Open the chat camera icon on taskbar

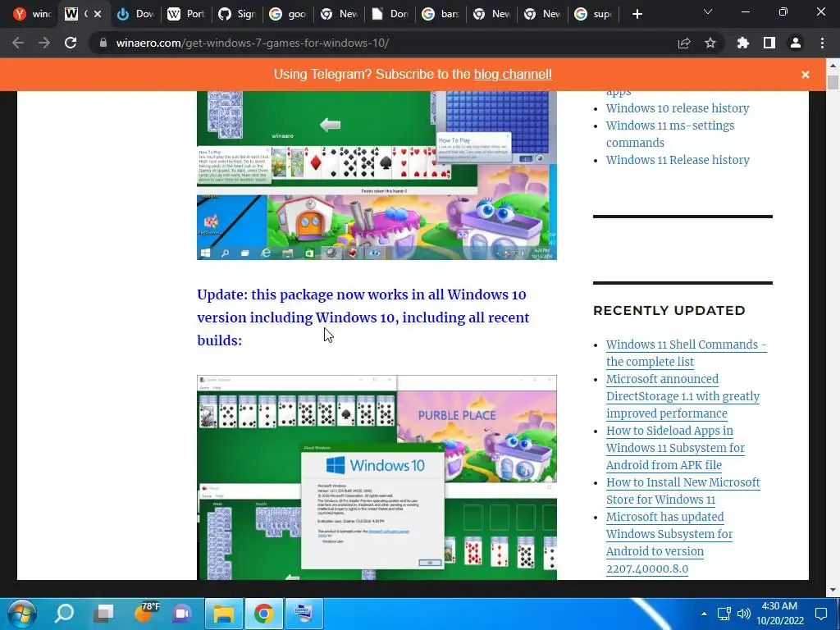[x=182, y=614]
